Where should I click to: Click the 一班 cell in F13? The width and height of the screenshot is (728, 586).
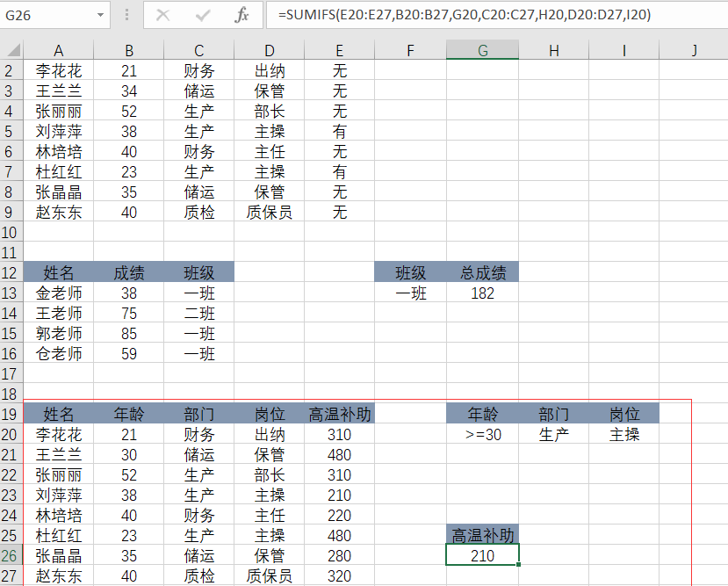(410, 293)
